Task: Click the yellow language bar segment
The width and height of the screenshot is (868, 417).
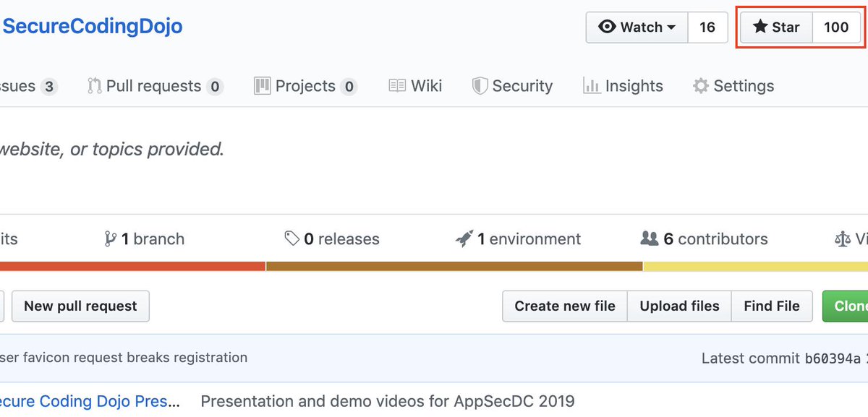Action: click(x=756, y=266)
